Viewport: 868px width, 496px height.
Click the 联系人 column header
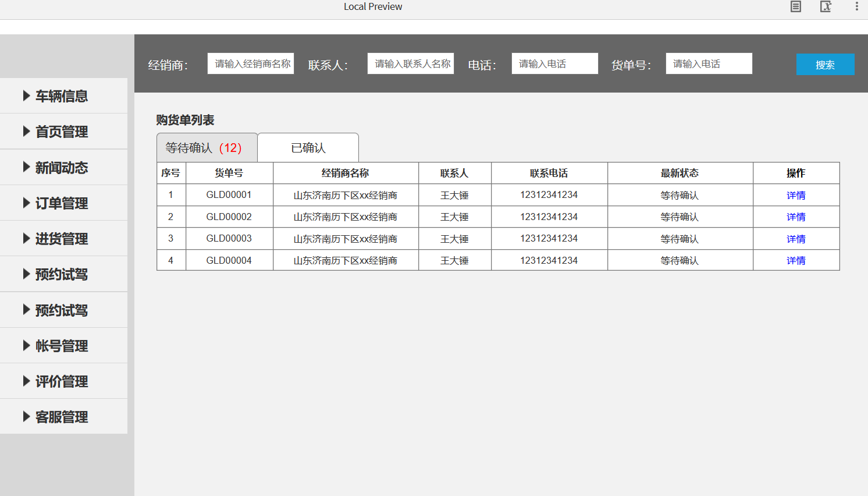pos(454,173)
